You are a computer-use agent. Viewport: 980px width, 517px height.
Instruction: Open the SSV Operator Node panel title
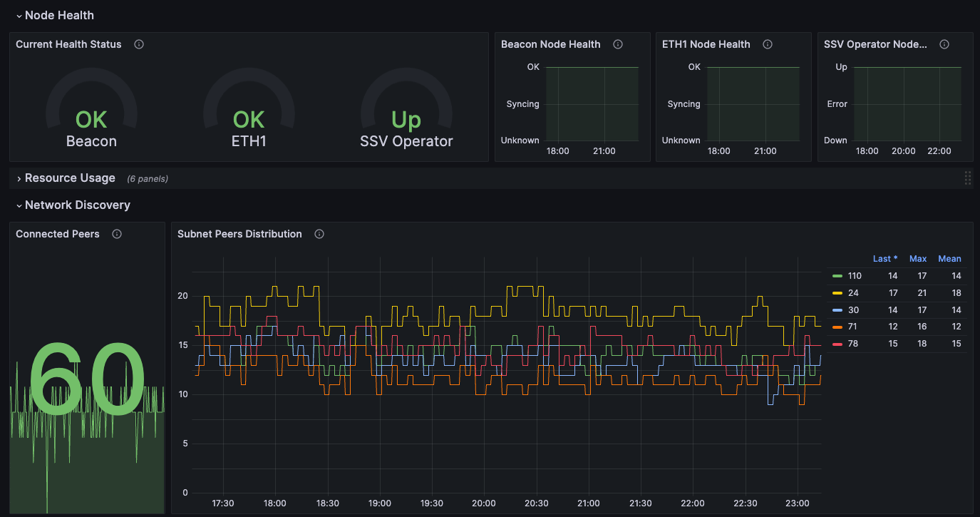point(875,44)
